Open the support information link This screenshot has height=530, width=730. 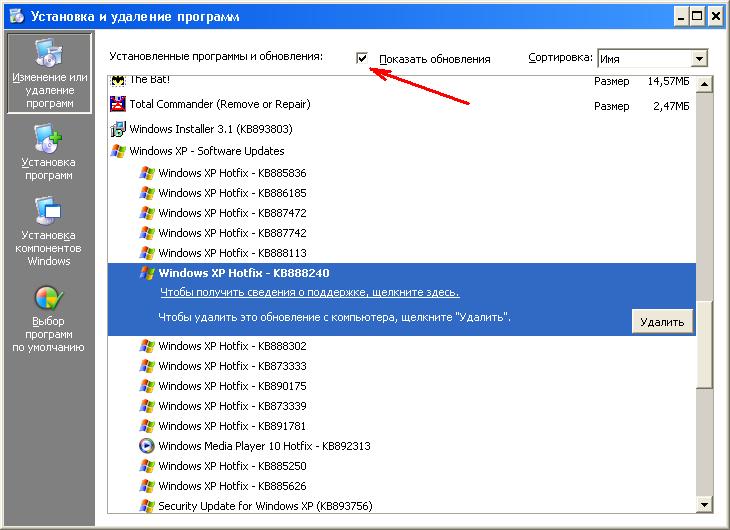point(310,292)
